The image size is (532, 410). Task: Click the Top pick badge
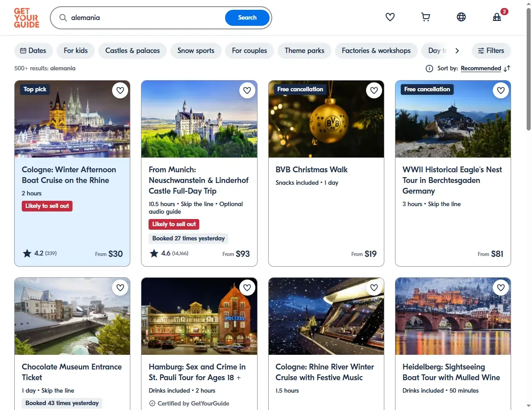pyautogui.click(x=35, y=89)
